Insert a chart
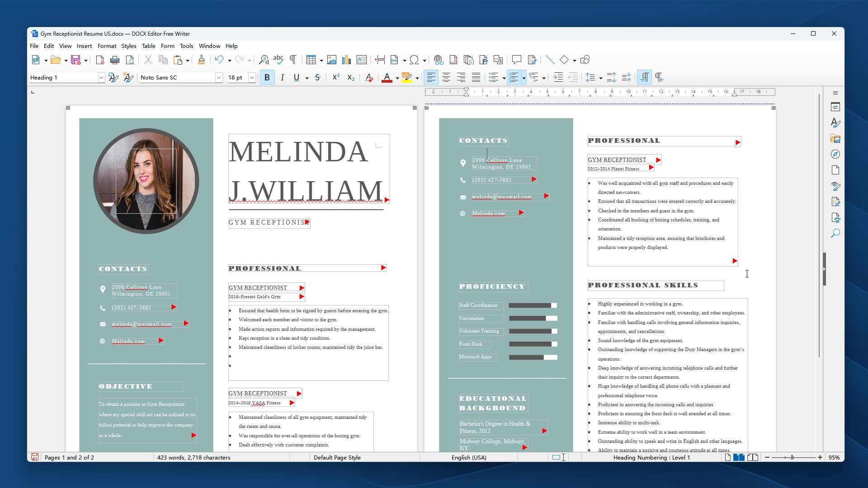 point(347,60)
